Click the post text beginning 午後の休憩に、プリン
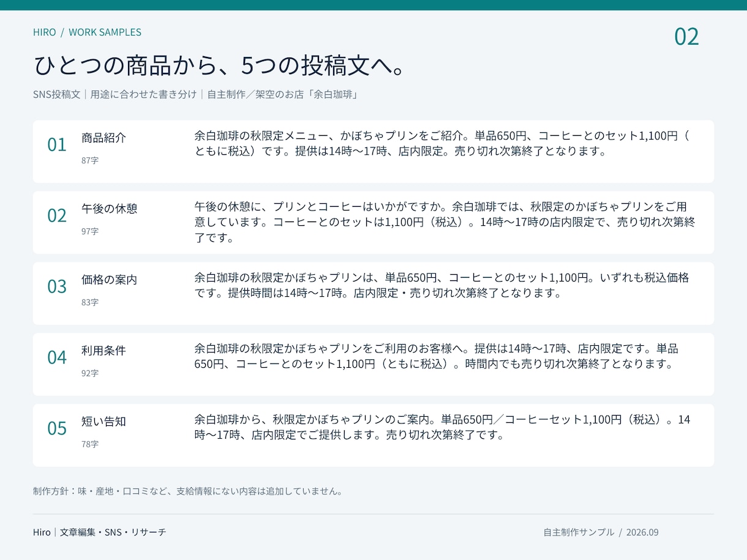 [x=445, y=222]
